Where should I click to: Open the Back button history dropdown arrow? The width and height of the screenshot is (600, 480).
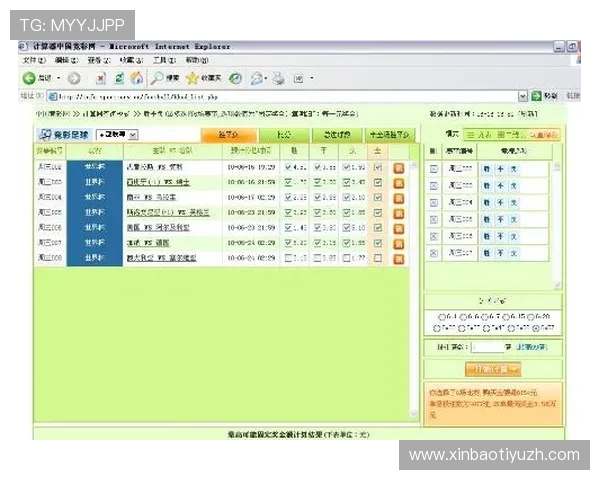coord(59,78)
